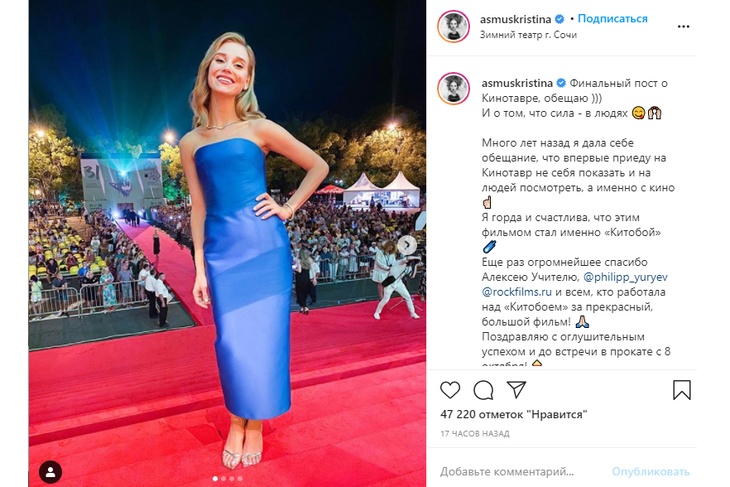730x487 pixels.
Task: Open the @philipp_yuryev mention
Action: coord(625,277)
